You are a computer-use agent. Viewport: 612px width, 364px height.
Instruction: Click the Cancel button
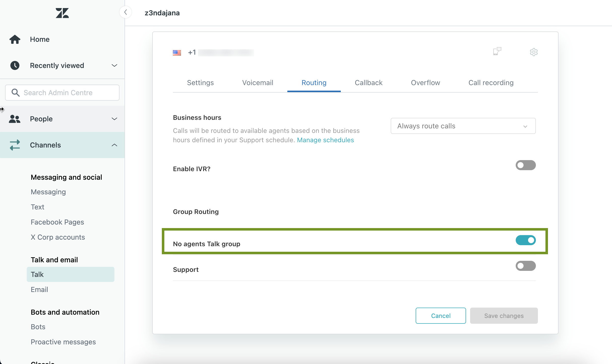(x=440, y=315)
